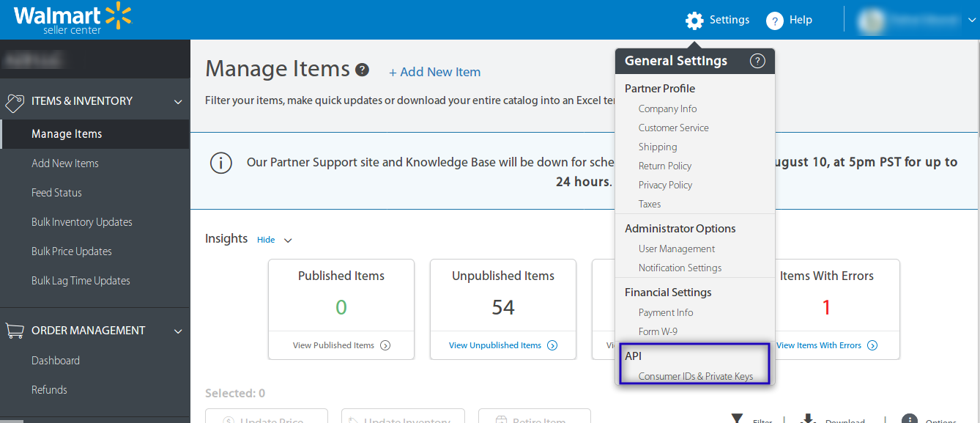Click the user profile avatar

872,21
